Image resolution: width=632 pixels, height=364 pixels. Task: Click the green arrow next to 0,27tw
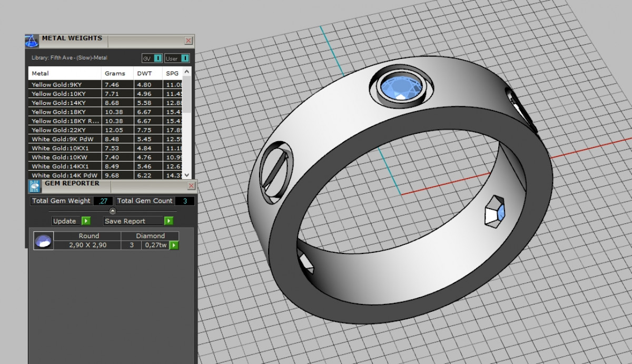174,245
